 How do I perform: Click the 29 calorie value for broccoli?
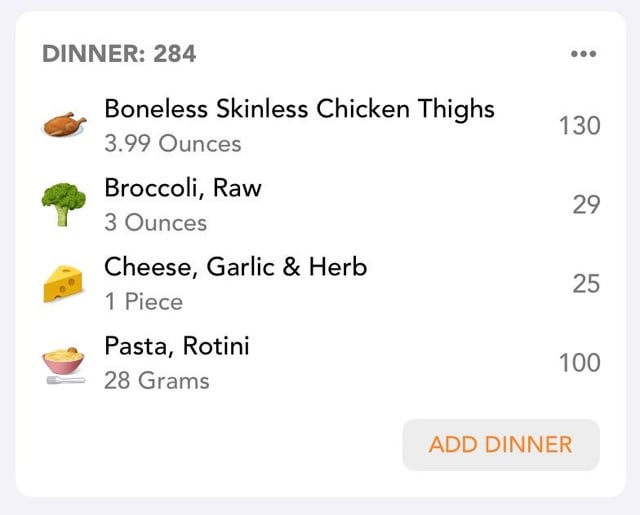[586, 205]
